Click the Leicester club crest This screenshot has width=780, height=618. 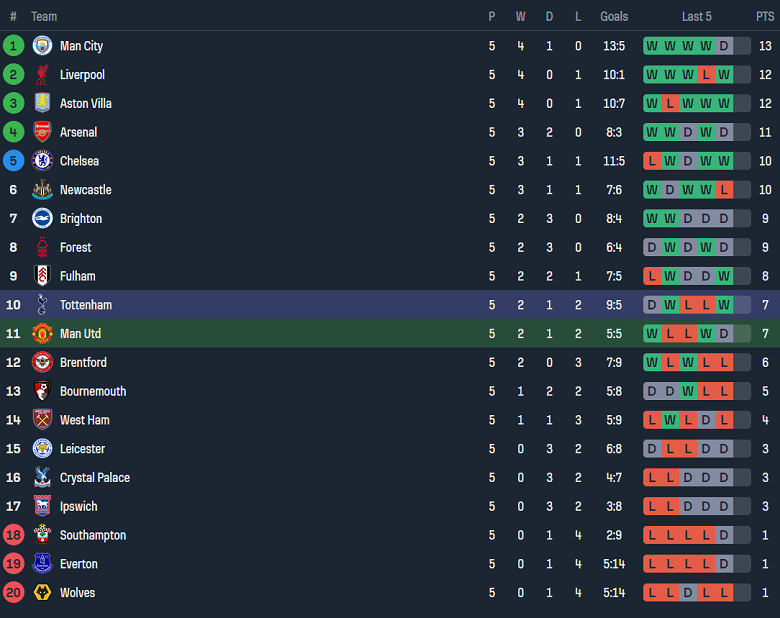[42, 449]
